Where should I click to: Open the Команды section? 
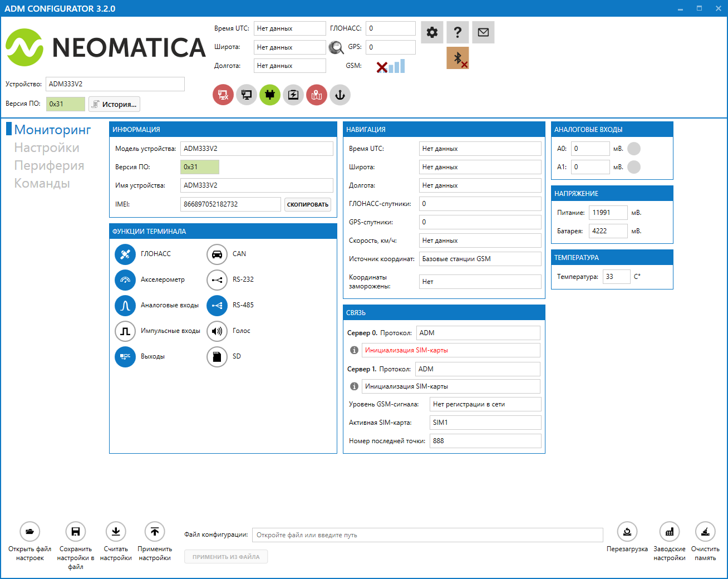pos(42,183)
